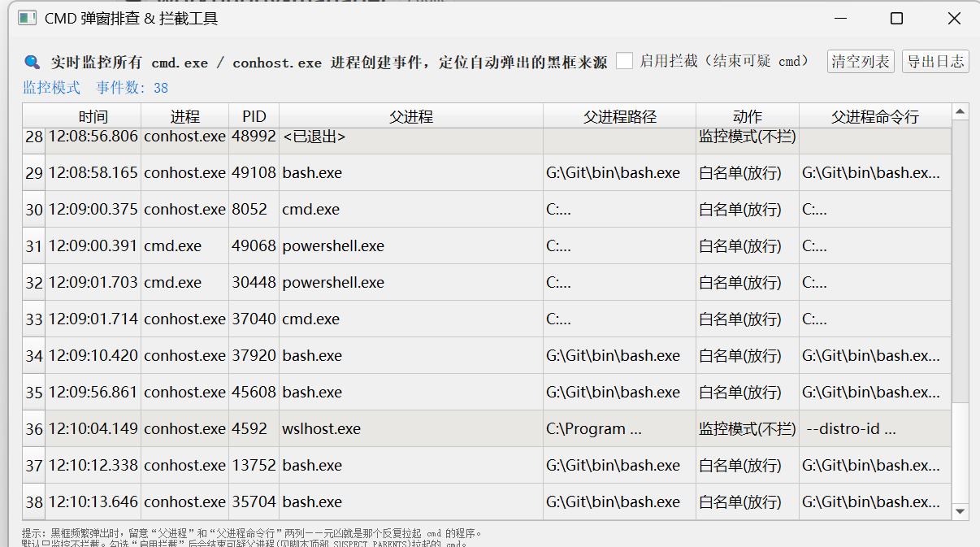Click the 父进程路径 column header

coord(620,116)
